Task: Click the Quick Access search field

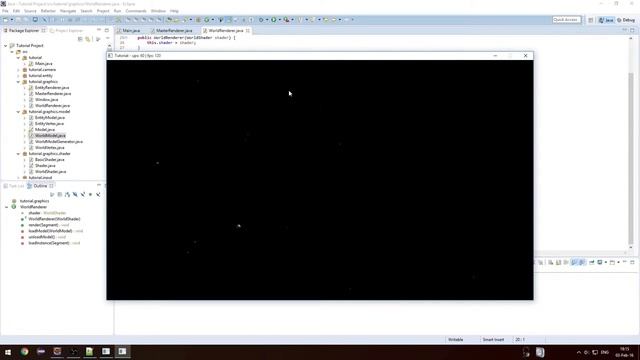Action: [x=566, y=20]
